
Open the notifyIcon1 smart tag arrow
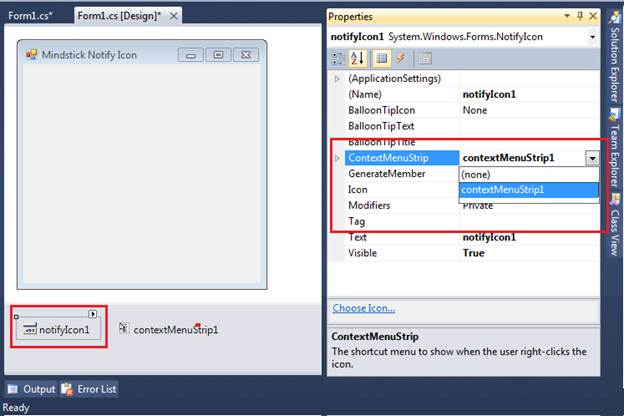pyautogui.click(x=93, y=314)
